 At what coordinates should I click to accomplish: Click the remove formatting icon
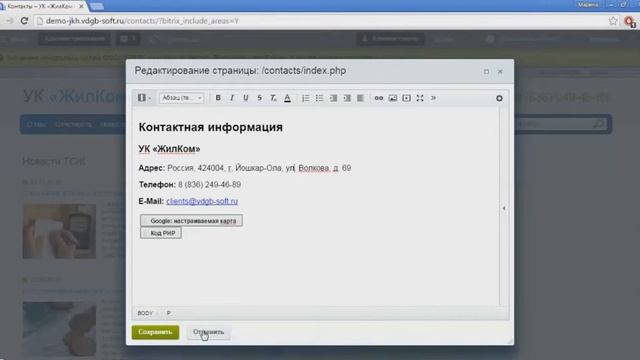click(273, 98)
